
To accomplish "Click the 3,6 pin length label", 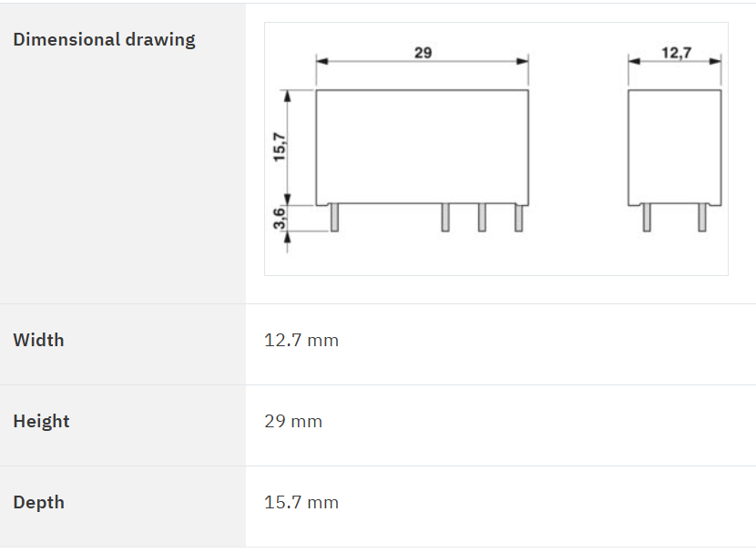I will coord(280,219).
